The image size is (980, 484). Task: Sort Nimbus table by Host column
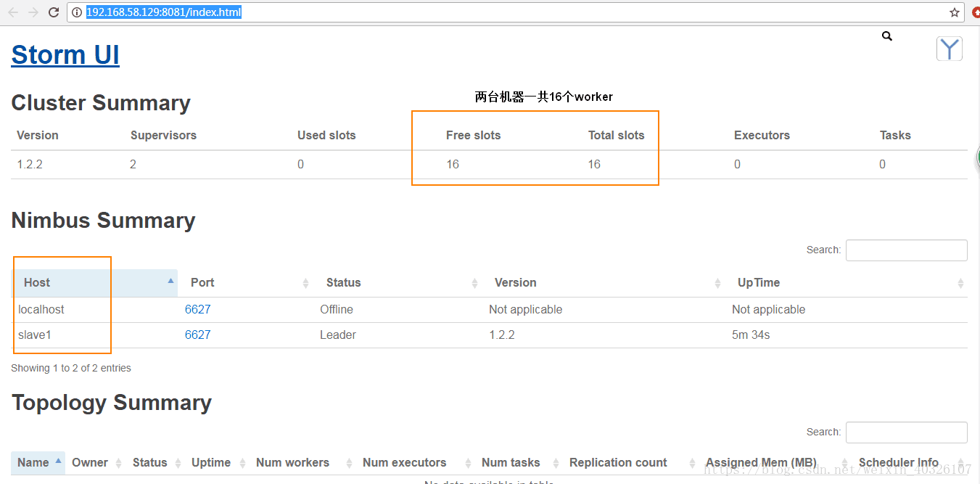(x=95, y=283)
